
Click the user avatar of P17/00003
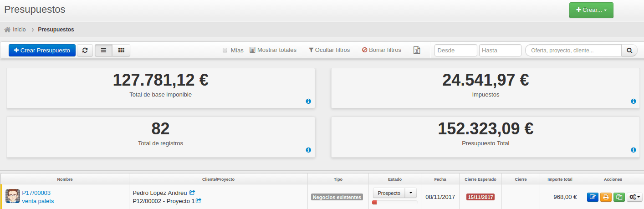(12, 196)
